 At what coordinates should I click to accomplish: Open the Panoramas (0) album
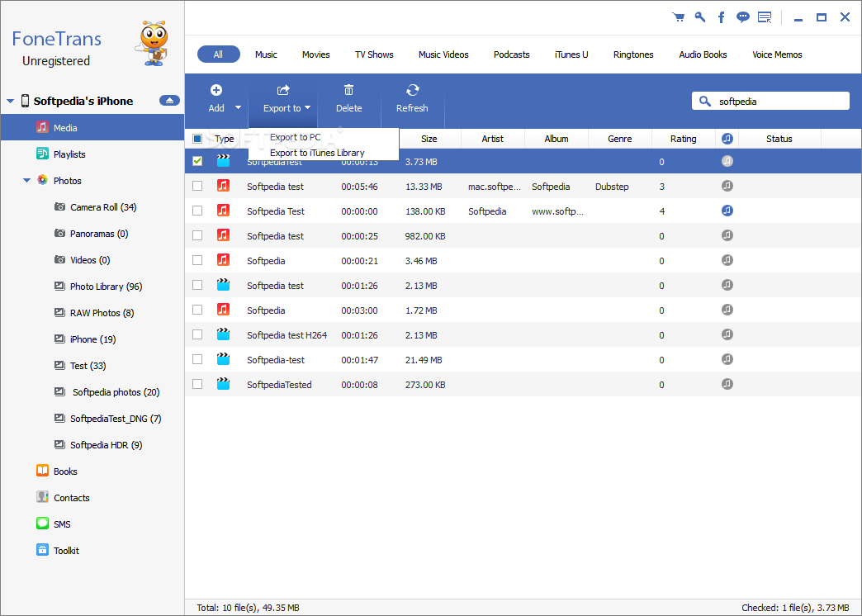point(92,234)
